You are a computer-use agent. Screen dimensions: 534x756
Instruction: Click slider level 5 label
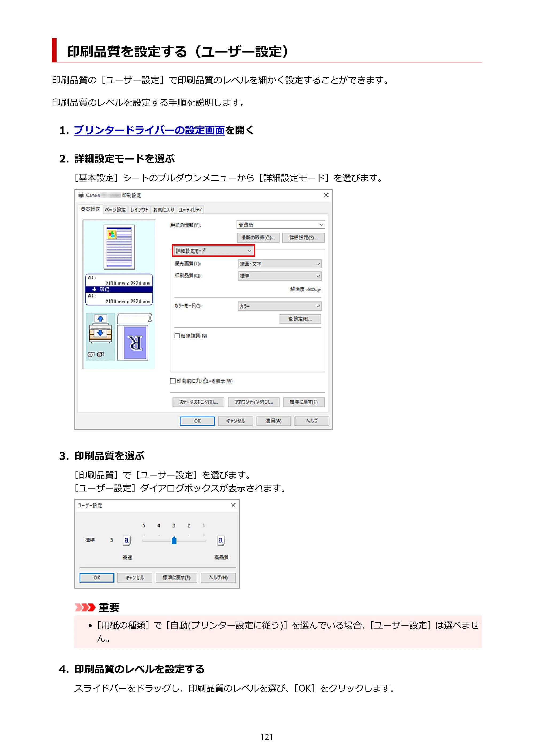point(144,525)
